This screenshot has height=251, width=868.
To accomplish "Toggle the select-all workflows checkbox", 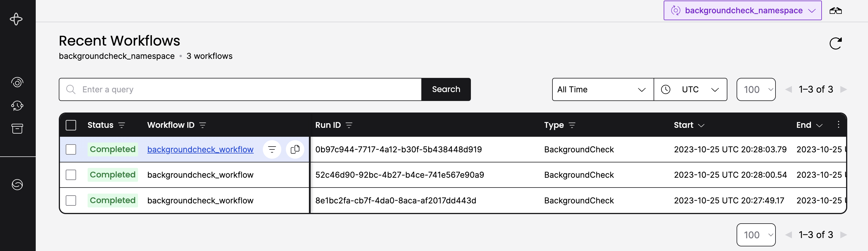I will click(x=71, y=125).
